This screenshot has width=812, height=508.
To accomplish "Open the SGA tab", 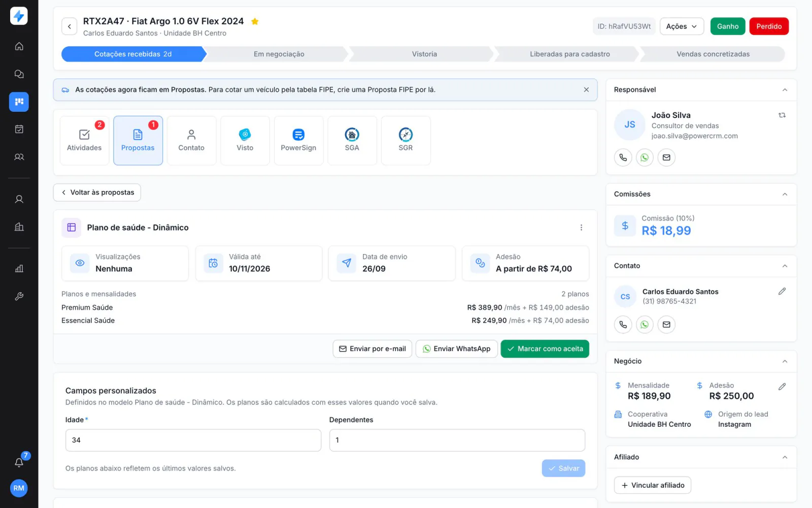I will click(352, 140).
